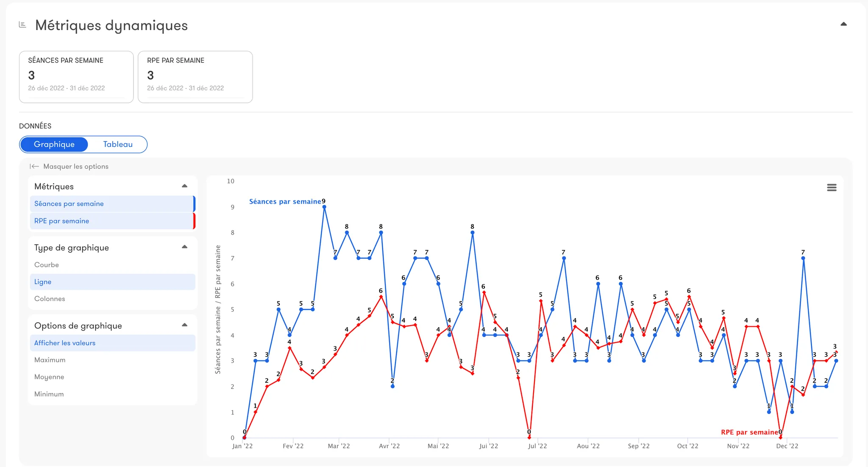Click the chart icon beside Métriques dynamiques
Image resolution: width=868 pixels, height=467 pixels.
click(22, 25)
